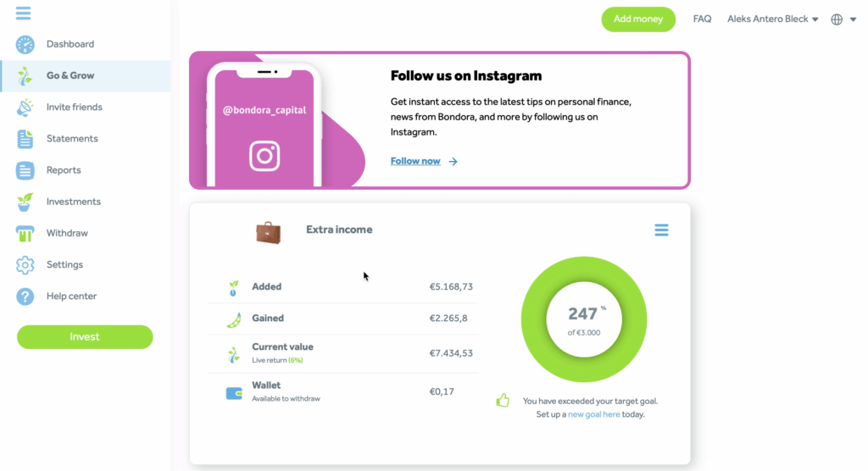Click the Dashboard gauge icon

coord(25,44)
